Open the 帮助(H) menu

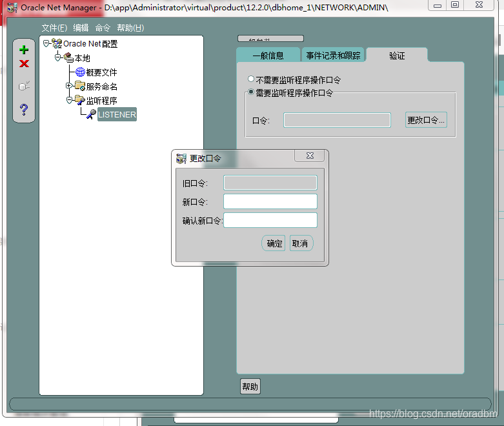130,28
